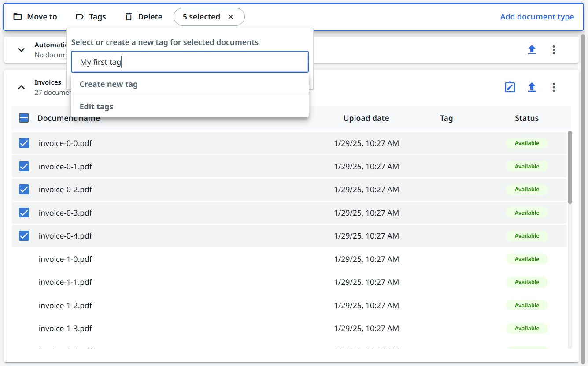This screenshot has height=366, width=588.
Task: Click the Add document type link
Action: (537, 17)
